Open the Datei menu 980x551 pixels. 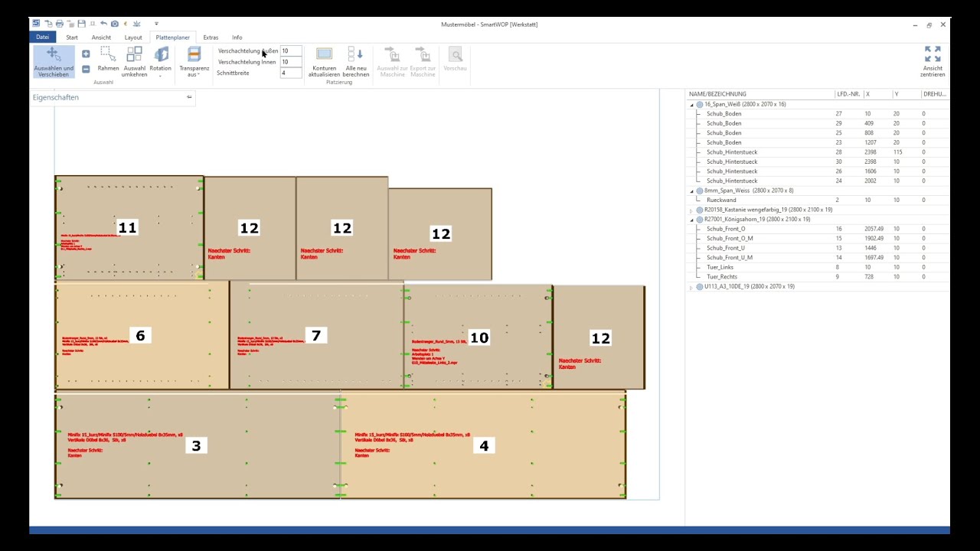pos(42,37)
